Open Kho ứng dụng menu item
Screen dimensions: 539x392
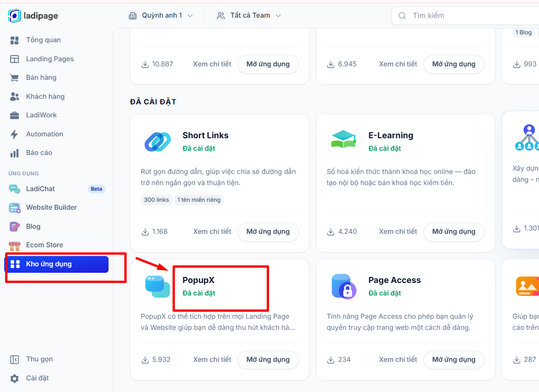tap(57, 264)
